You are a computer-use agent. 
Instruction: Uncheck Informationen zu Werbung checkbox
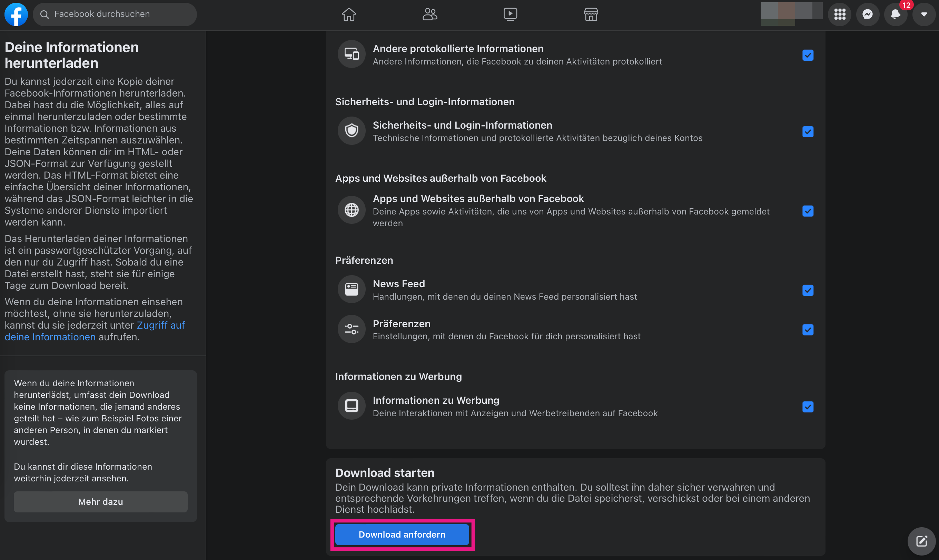(x=808, y=407)
